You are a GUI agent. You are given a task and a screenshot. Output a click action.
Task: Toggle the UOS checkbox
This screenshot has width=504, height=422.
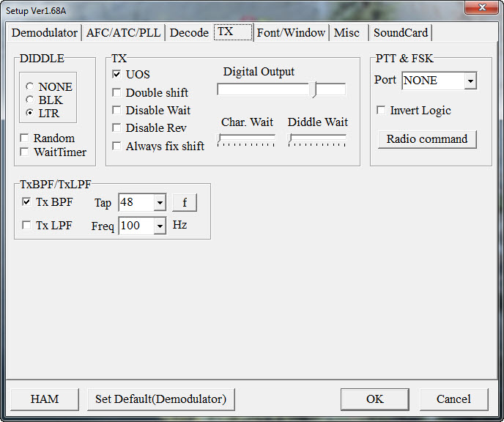(x=116, y=75)
